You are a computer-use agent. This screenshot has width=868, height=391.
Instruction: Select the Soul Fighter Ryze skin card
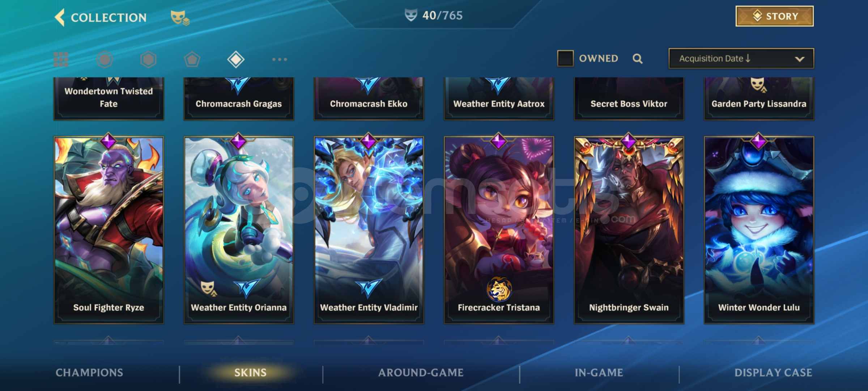click(109, 229)
